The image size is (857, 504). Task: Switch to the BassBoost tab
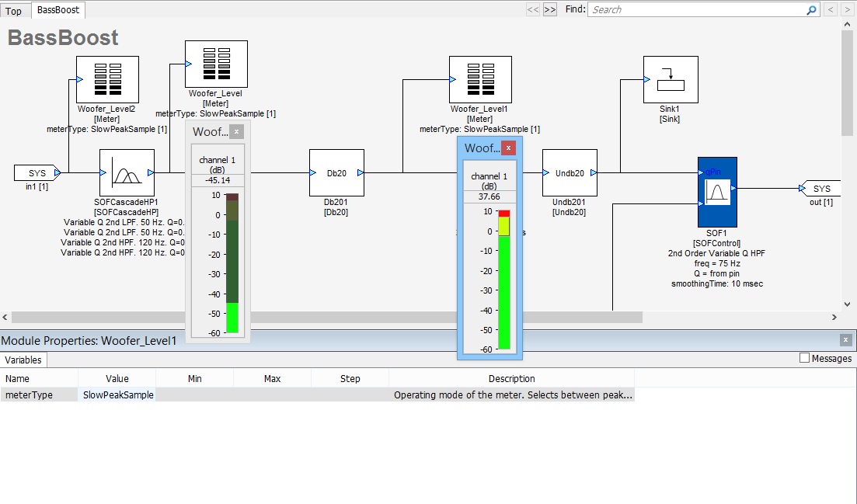pos(58,10)
